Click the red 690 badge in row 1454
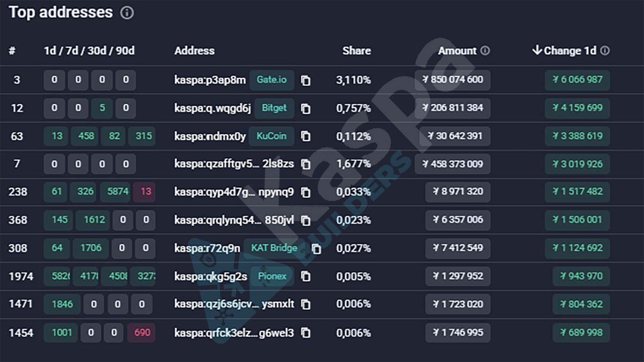The height and width of the screenshot is (362, 644). coord(142,332)
